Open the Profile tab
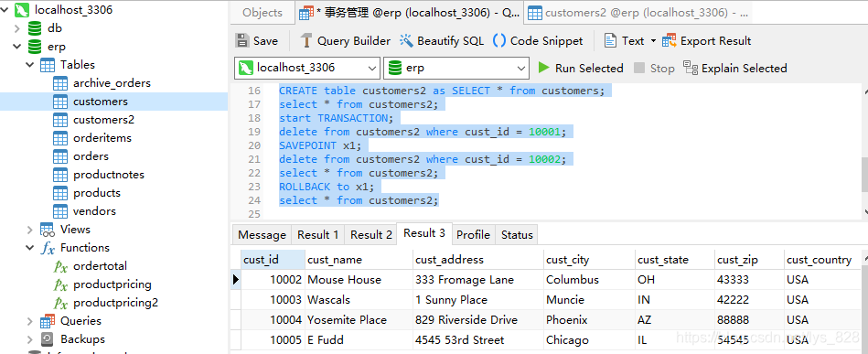This screenshot has height=354, width=868. pos(473,235)
